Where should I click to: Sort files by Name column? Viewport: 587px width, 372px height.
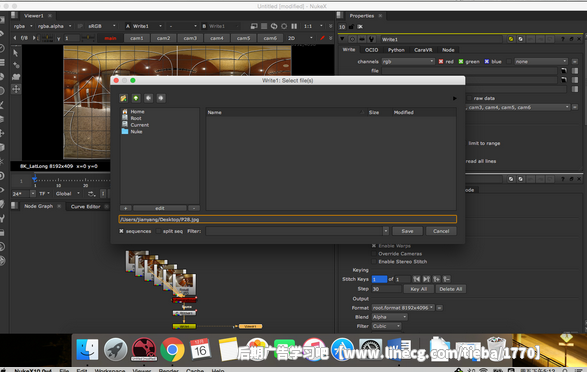(215, 112)
